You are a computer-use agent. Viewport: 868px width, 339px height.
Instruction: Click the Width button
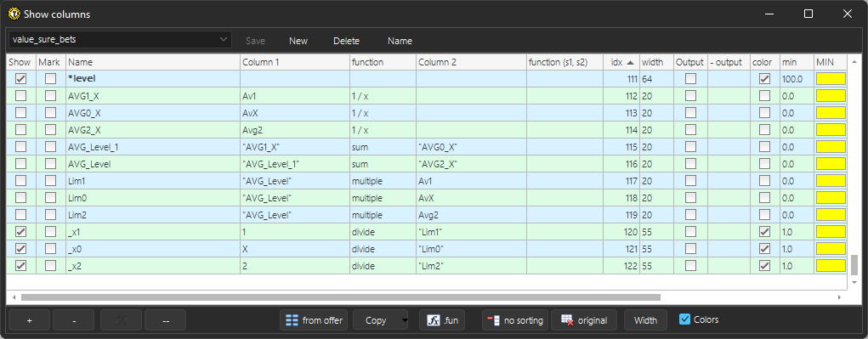pyautogui.click(x=645, y=320)
